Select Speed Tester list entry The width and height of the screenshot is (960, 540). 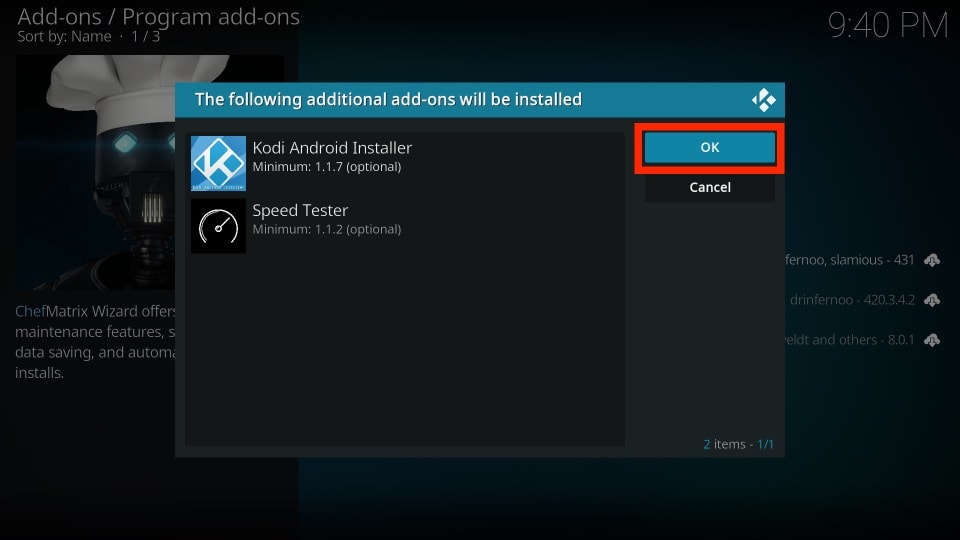coord(405,226)
